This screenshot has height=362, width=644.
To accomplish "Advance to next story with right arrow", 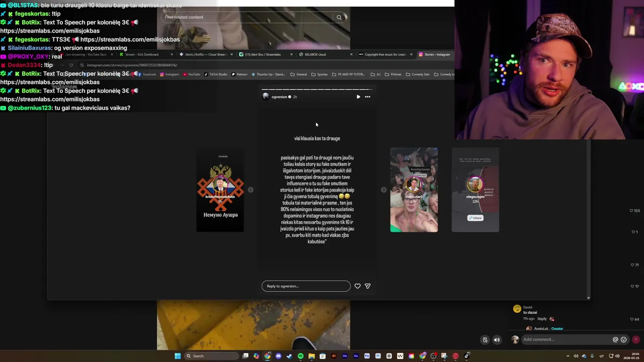I will click(x=383, y=190).
